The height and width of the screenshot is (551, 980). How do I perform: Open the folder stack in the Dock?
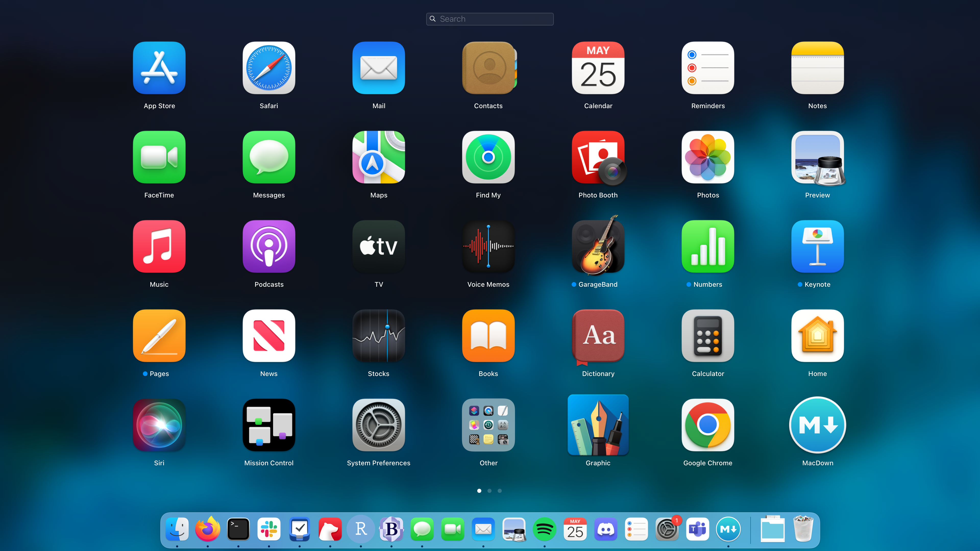pyautogui.click(x=773, y=529)
